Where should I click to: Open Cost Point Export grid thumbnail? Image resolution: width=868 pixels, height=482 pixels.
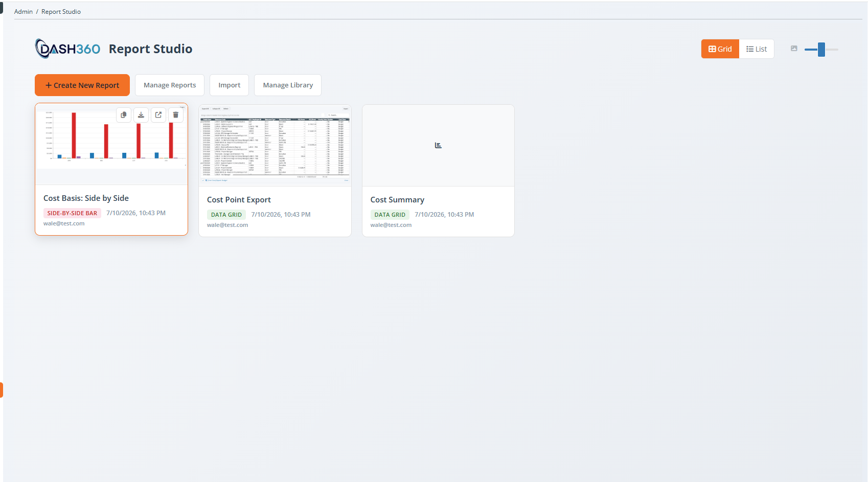pos(275,146)
